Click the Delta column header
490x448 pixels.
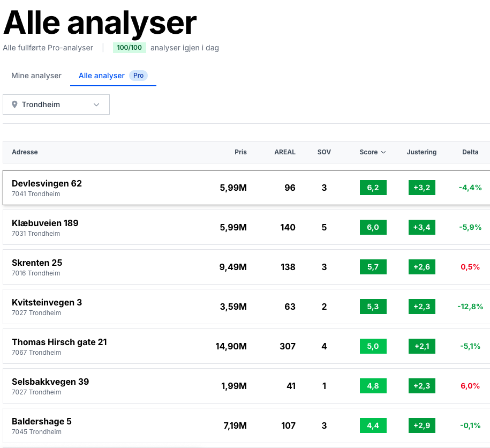pos(470,152)
